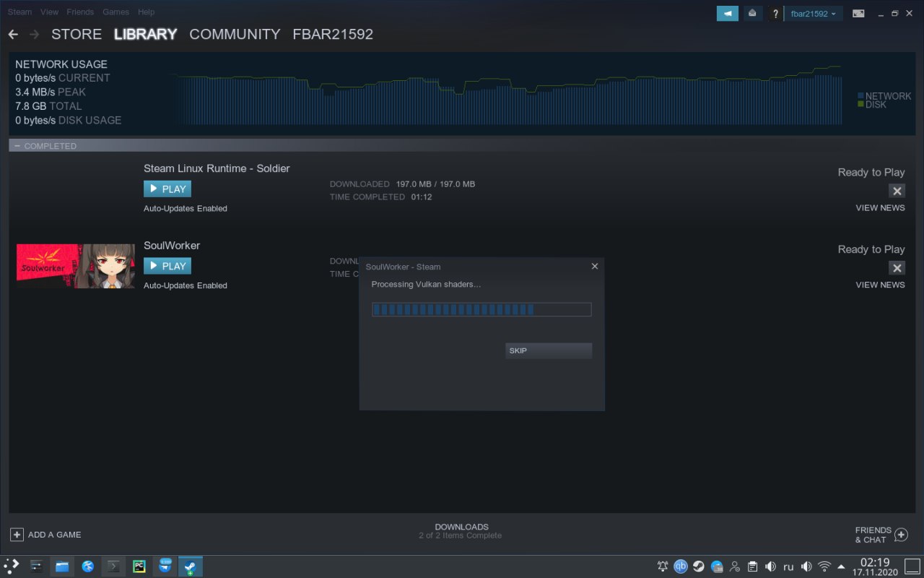924x578 pixels.
Task: Switch to the LIBRARY tab
Action: tap(145, 34)
